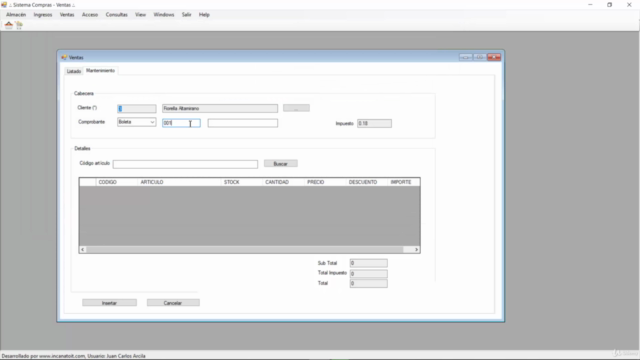This screenshot has width=640, height=360.
Task: Click the 'Cliente (*)' label
Action: point(87,108)
